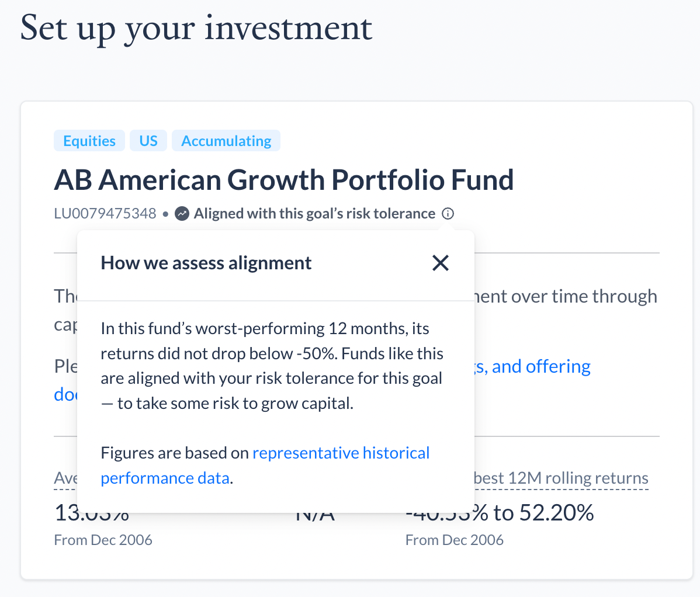
Task: Close the alignment popover with X icon
Action: tap(440, 263)
